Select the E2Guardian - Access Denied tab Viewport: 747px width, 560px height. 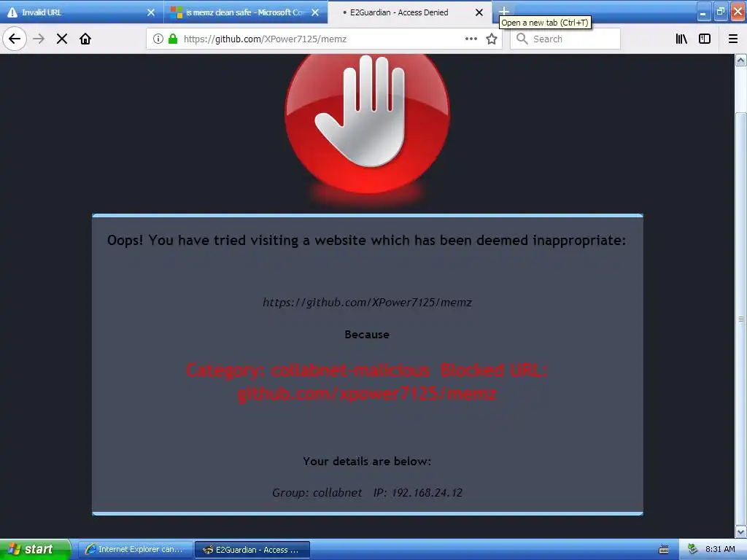click(x=410, y=12)
